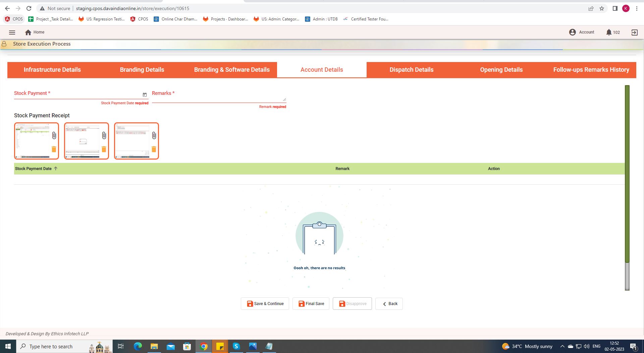Go back using the Back button
This screenshot has width=644, height=353.
tap(389, 304)
